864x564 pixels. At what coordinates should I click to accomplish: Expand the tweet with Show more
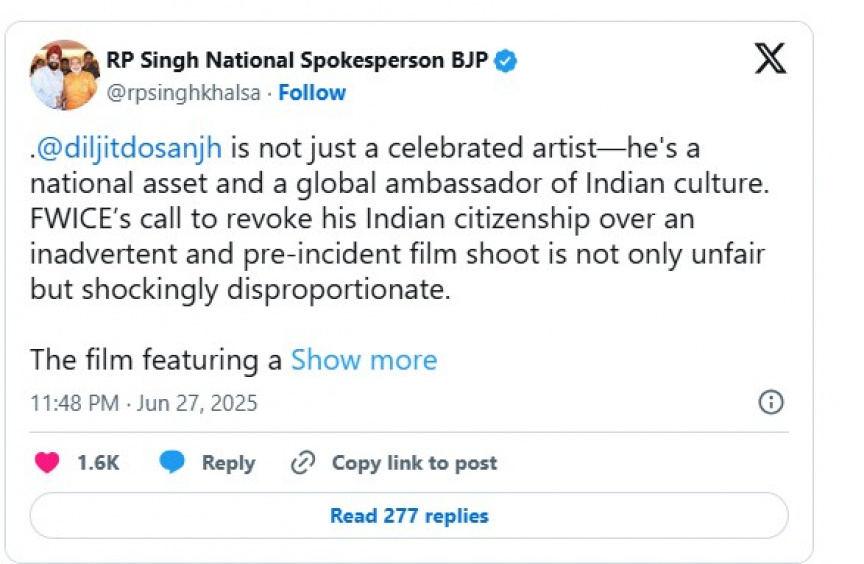pyautogui.click(x=364, y=360)
